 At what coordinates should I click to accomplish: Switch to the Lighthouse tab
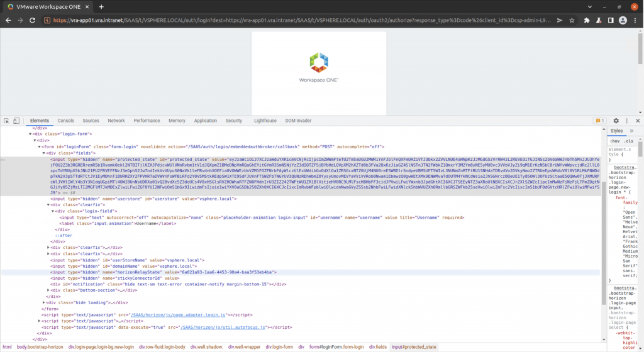tap(265, 121)
